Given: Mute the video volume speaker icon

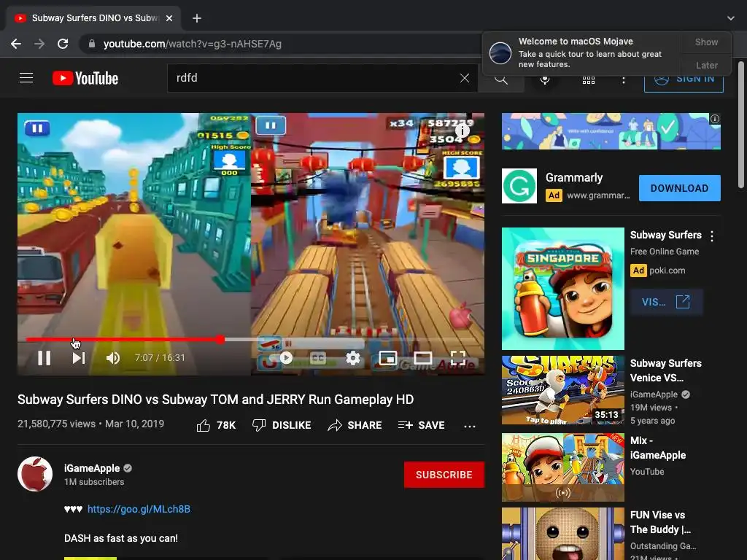Looking at the screenshot, I should [x=113, y=357].
